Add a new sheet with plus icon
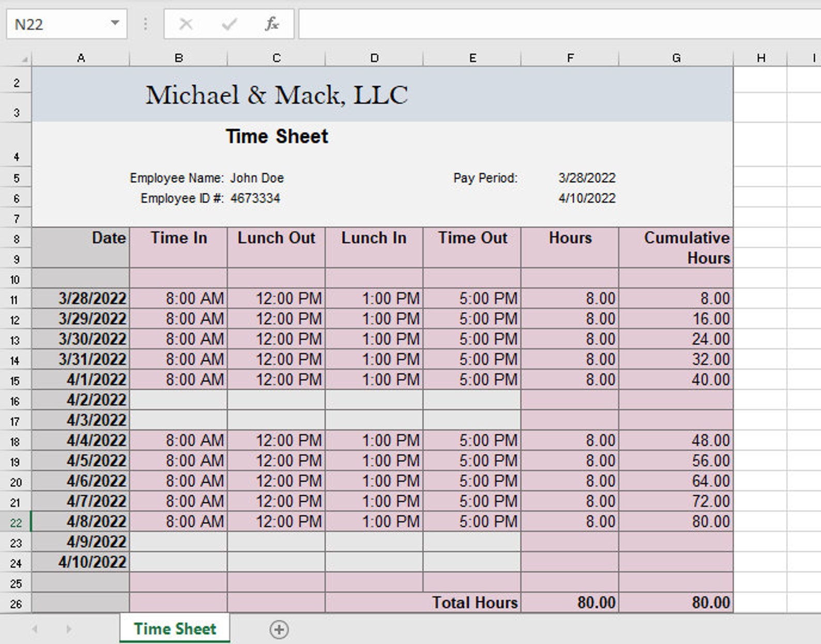821x644 pixels. (x=279, y=629)
